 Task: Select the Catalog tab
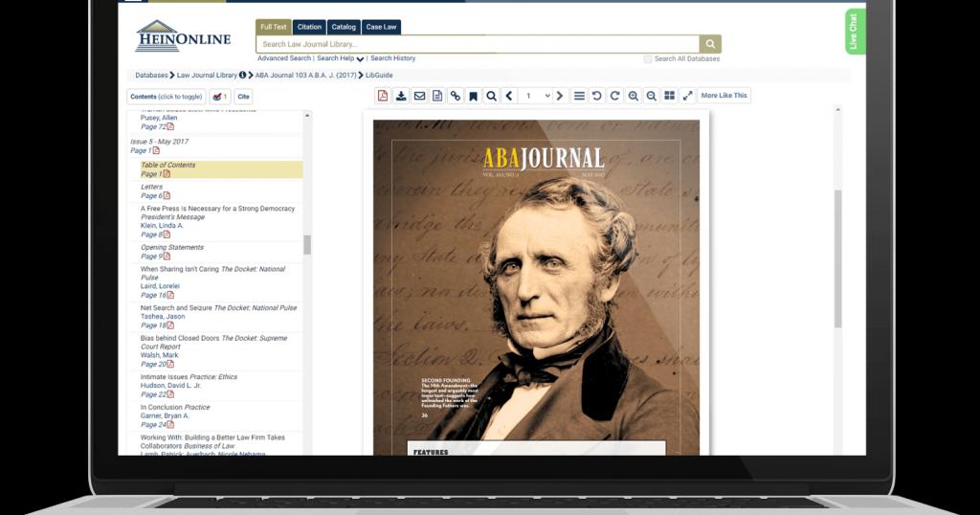(x=344, y=27)
